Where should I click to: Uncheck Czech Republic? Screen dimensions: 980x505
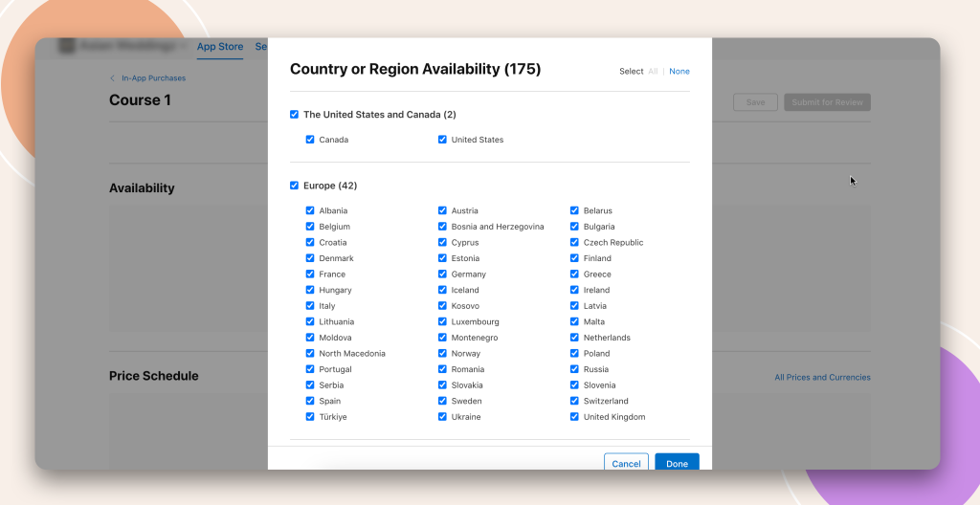click(x=574, y=243)
